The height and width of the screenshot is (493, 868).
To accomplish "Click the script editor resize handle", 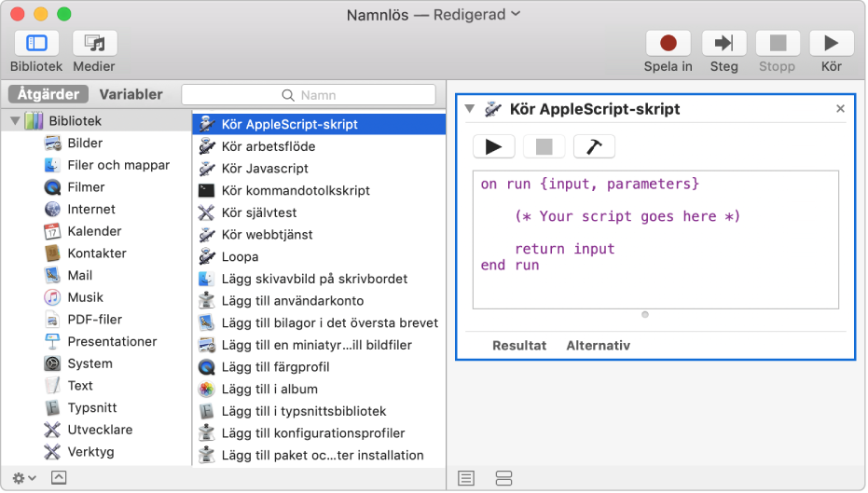I will point(645,315).
